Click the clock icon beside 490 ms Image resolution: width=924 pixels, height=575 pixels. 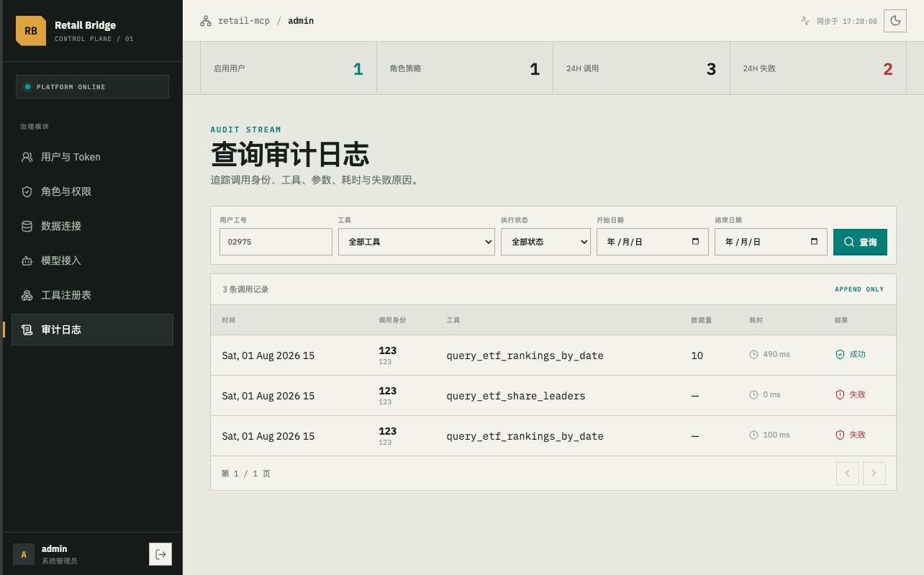(754, 355)
